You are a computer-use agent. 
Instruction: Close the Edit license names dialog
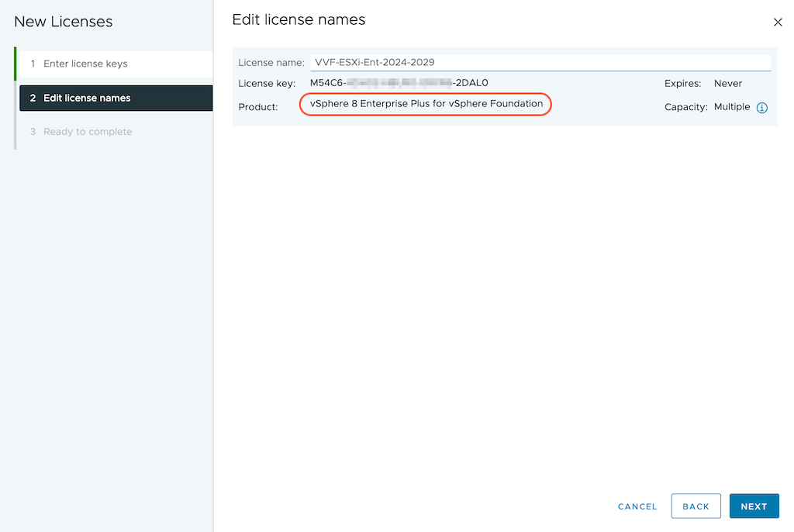point(778,22)
